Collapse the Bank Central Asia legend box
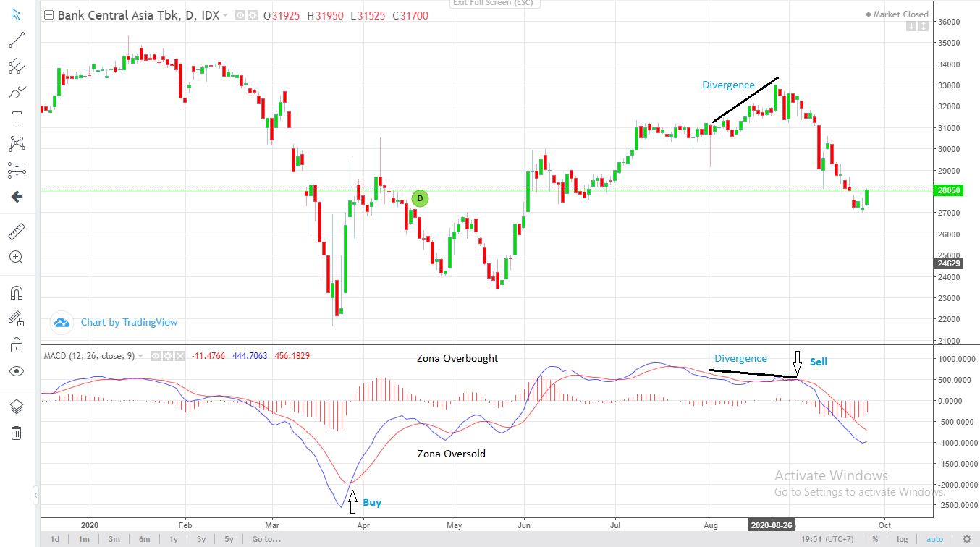Screen dimensions: 980x547 tap(48, 15)
